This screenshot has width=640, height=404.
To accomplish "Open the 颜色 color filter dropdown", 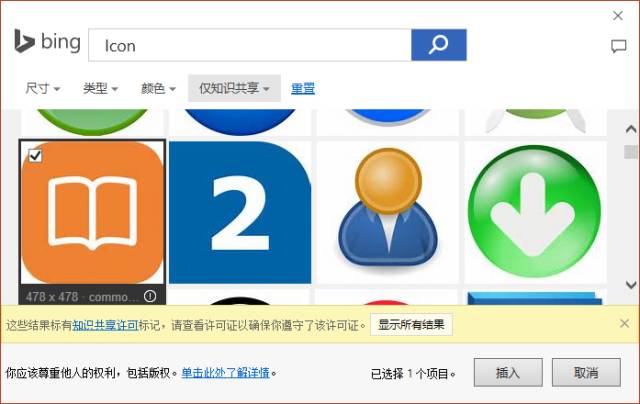I will 158,88.
